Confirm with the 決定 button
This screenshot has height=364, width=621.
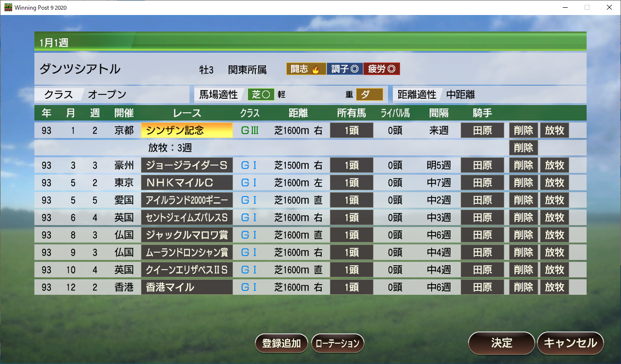click(x=502, y=343)
